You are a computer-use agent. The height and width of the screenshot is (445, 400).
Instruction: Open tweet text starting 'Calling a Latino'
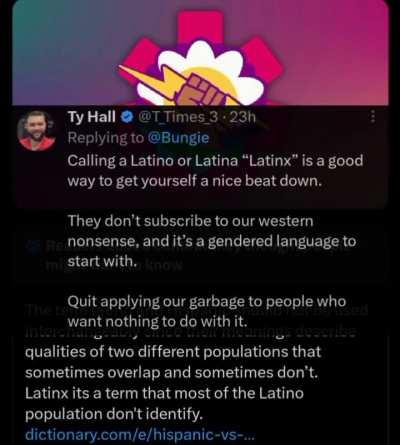point(215,171)
